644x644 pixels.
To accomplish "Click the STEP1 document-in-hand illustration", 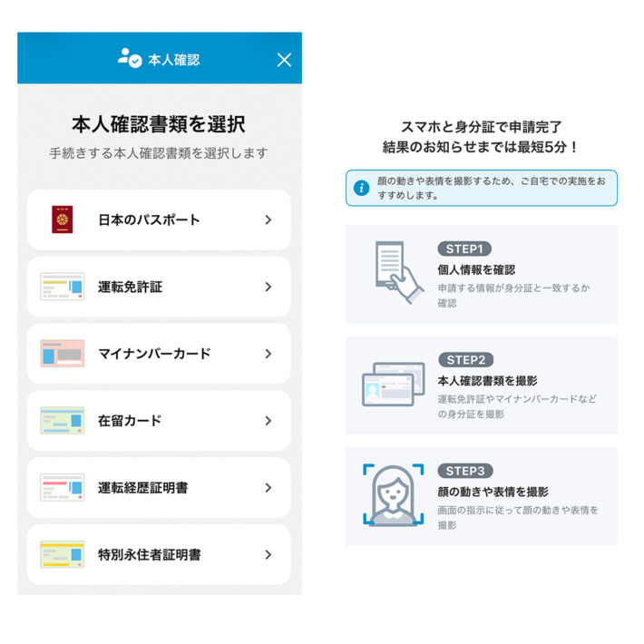I will (399, 272).
